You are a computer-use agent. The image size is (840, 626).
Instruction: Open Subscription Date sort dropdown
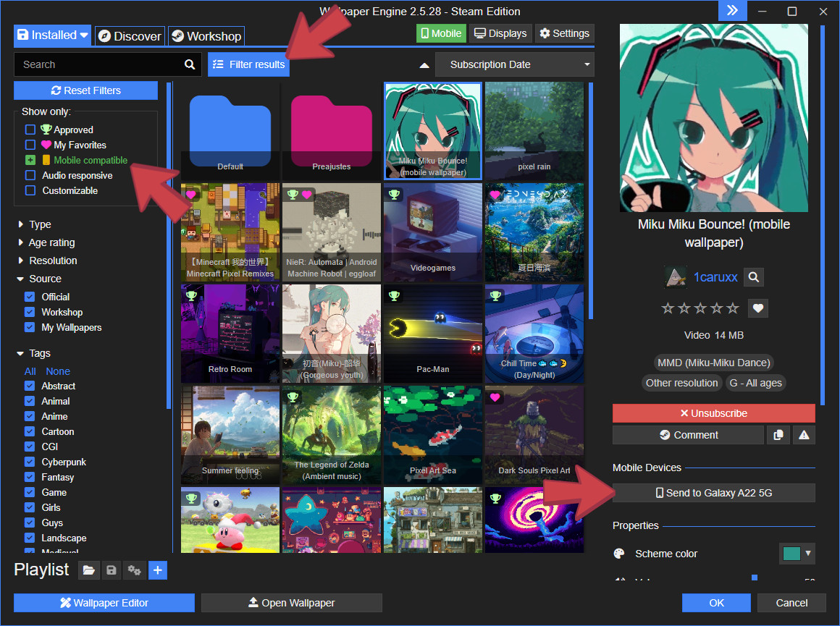click(x=515, y=64)
